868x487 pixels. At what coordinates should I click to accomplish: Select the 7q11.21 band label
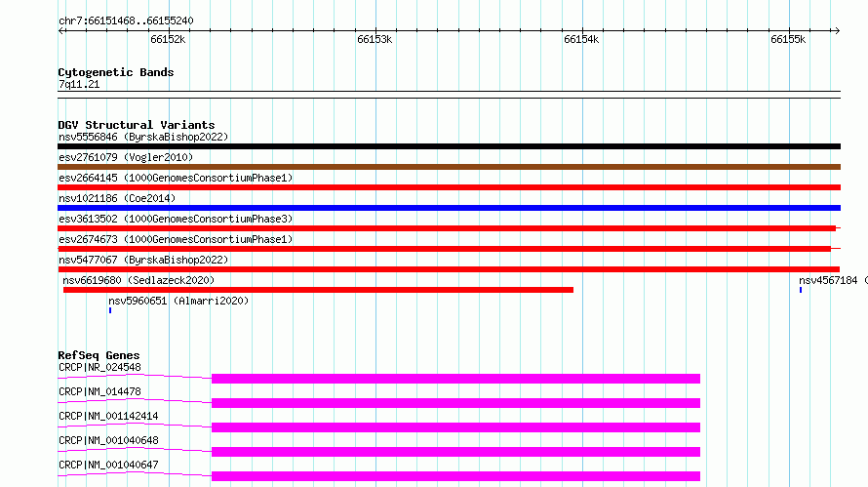point(79,84)
